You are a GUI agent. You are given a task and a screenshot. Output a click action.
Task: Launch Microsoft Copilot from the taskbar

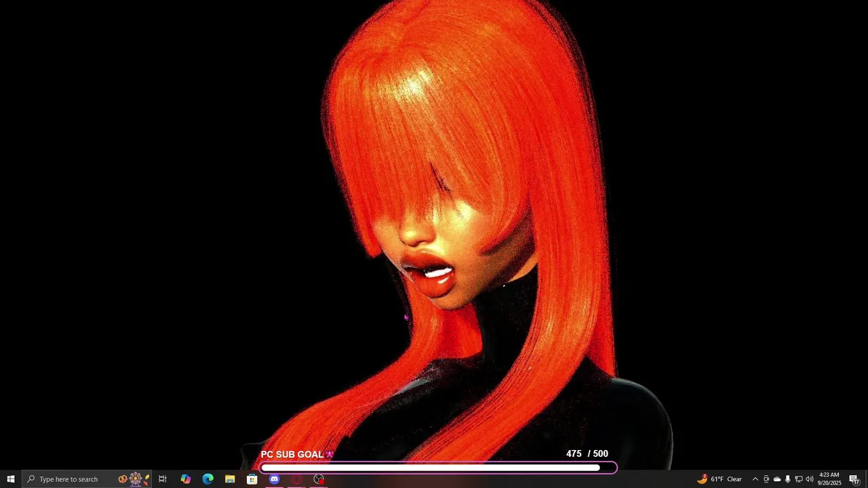click(x=185, y=479)
